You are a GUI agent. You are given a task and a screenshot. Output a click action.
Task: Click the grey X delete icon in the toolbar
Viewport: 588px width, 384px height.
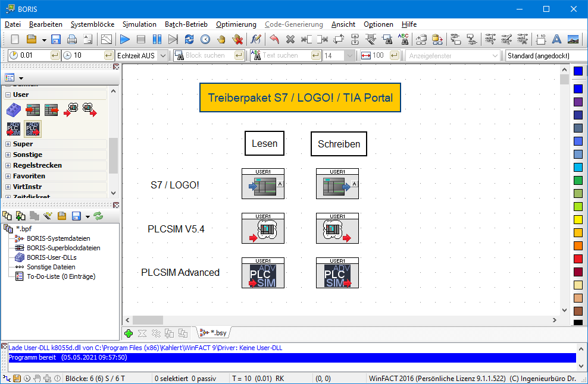point(290,39)
